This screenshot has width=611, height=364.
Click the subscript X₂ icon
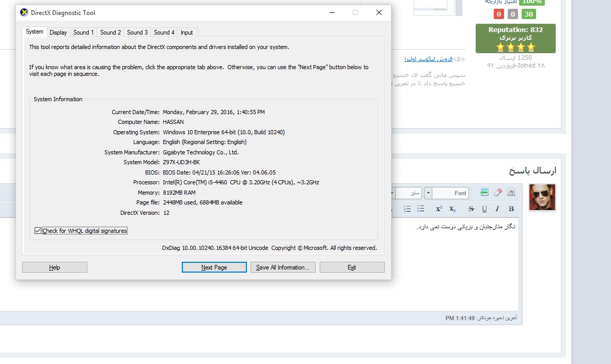452,209
